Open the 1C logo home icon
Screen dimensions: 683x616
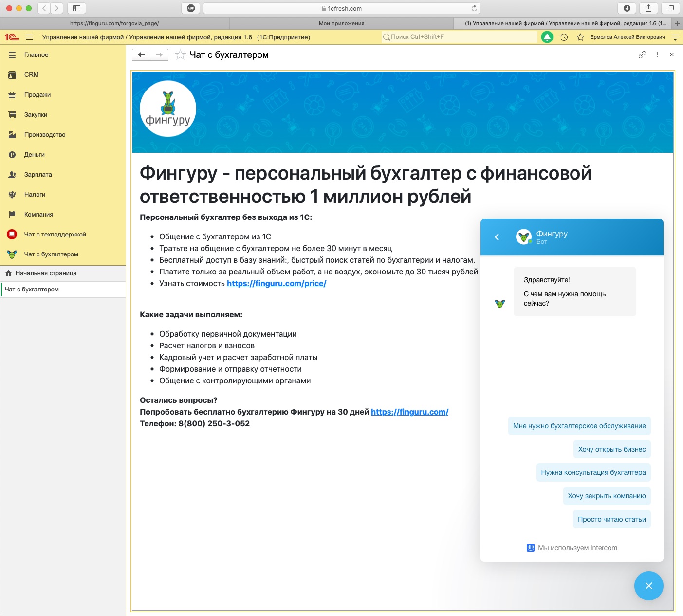pyautogui.click(x=12, y=37)
